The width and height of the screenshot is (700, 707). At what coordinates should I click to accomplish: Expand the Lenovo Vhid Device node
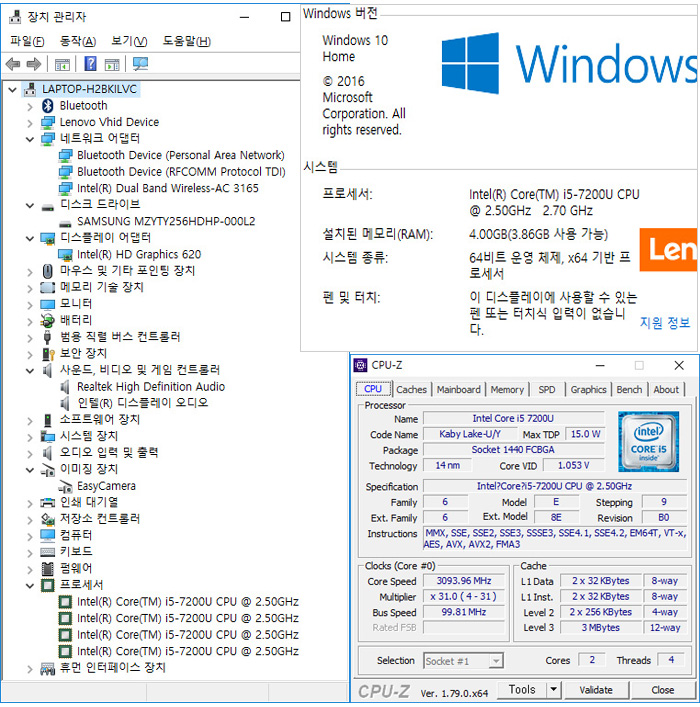click(x=29, y=122)
